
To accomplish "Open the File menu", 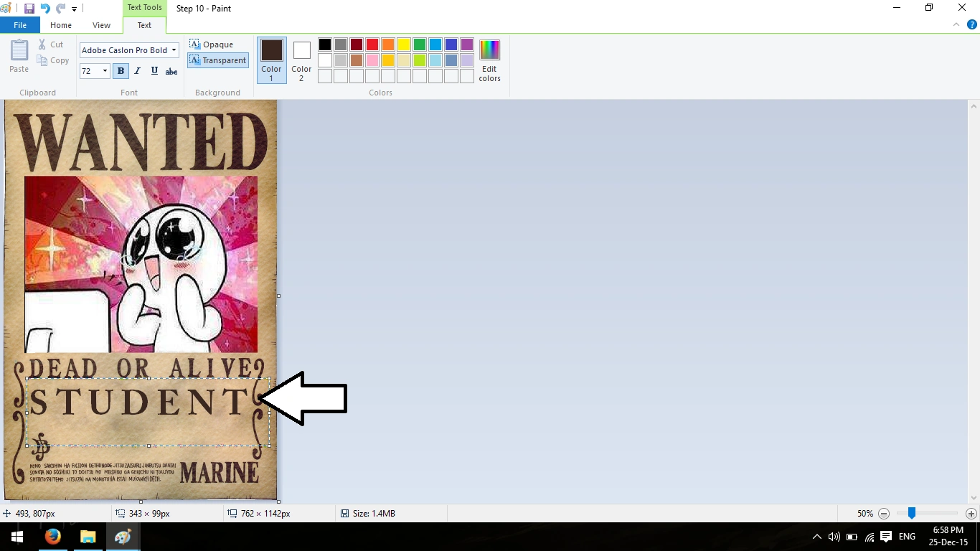I will pos(20,25).
